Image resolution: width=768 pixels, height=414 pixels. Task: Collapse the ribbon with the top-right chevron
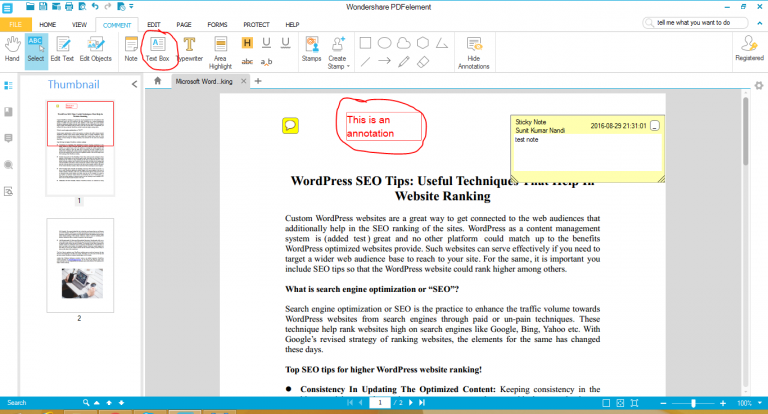point(759,23)
